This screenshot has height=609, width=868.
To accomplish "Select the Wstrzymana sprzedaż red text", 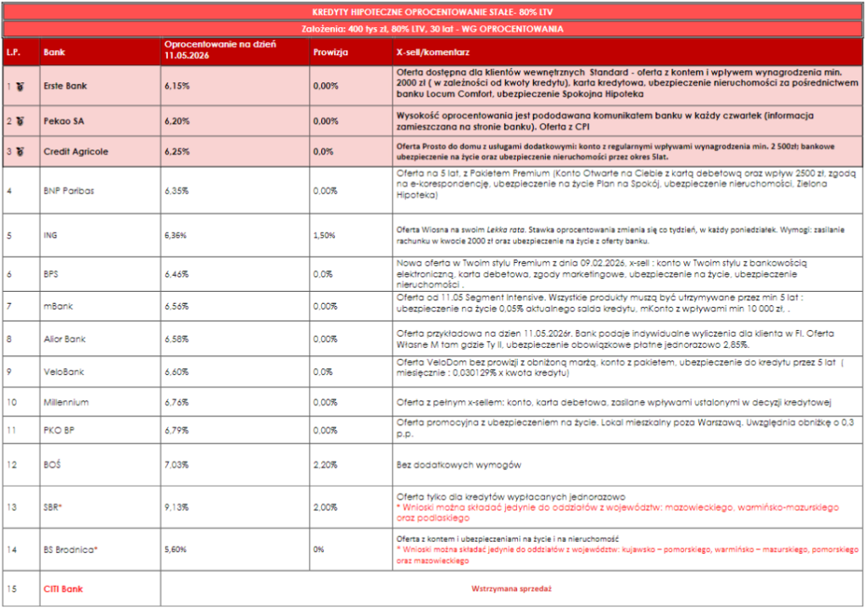I will [x=511, y=589].
